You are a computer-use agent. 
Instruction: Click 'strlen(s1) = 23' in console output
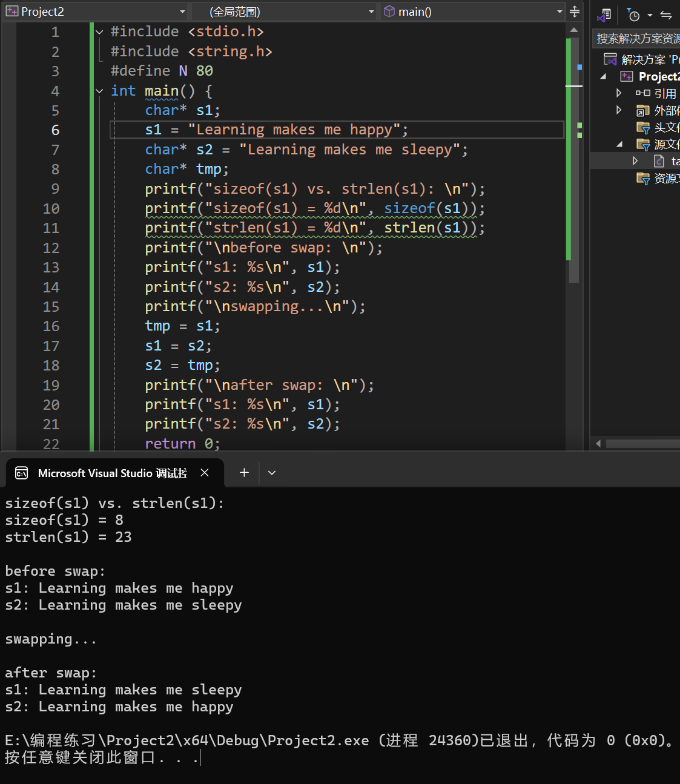pos(68,537)
